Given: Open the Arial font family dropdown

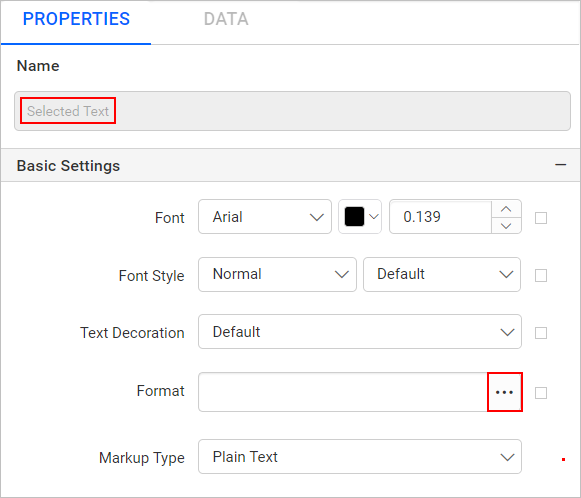Looking at the screenshot, I should [x=265, y=217].
